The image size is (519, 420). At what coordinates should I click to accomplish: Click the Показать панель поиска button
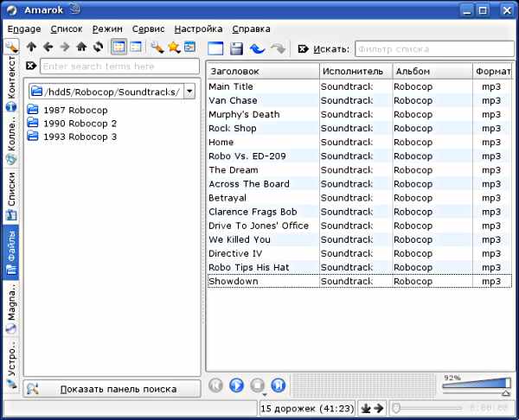112,389
